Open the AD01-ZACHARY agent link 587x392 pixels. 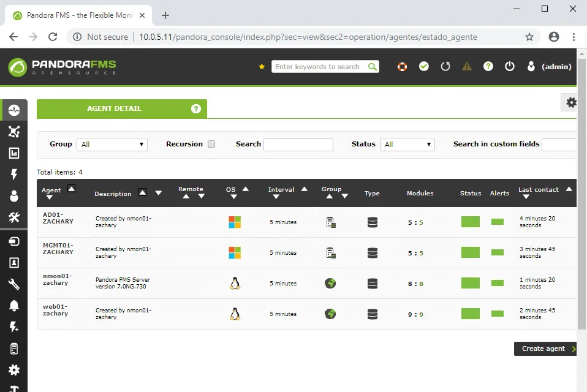click(58, 218)
